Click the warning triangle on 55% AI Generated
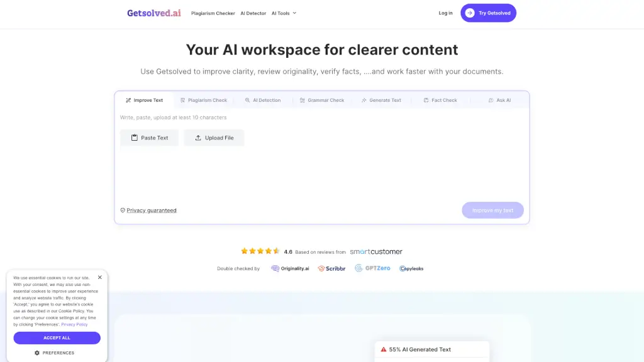The width and height of the screenshot is (644, 362). (383, 349)
